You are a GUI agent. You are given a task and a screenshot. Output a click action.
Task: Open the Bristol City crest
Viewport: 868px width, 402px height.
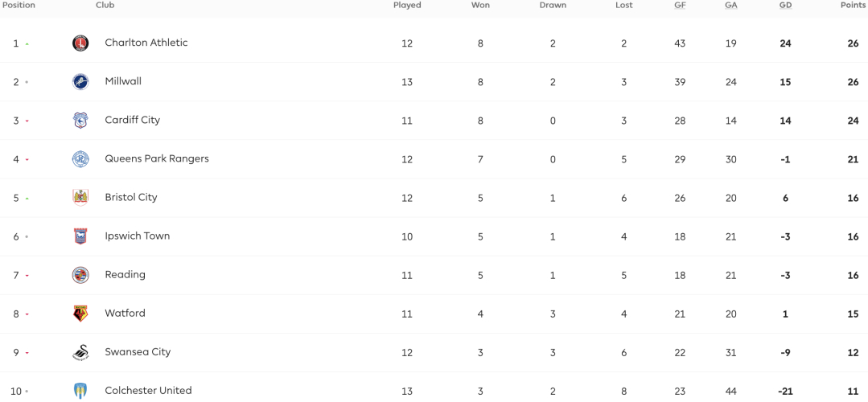(80, 198)
